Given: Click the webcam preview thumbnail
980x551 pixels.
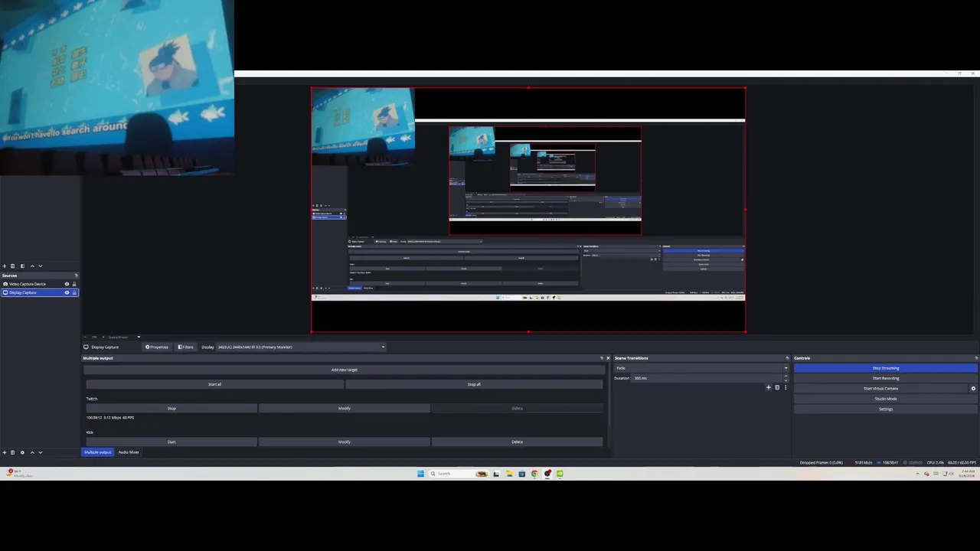Looking at the screenshot, I should (117, 87).
